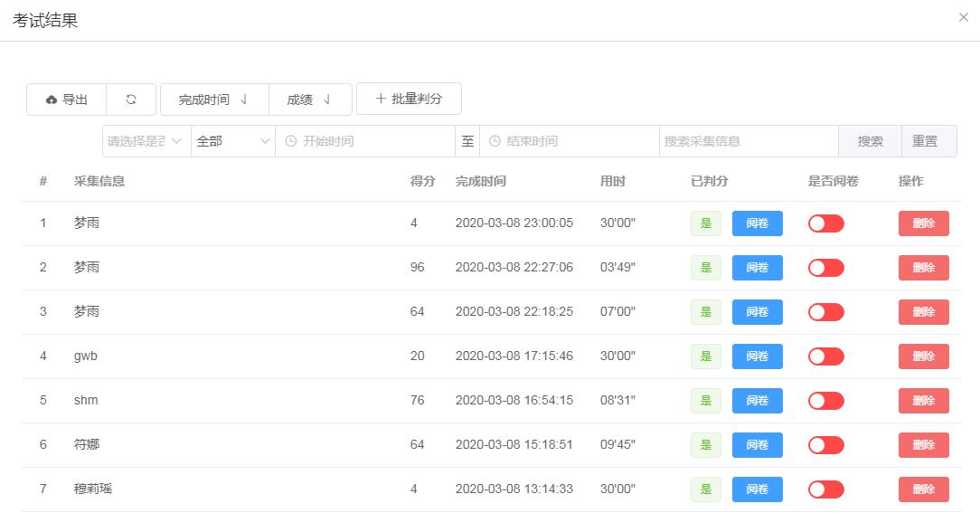Screen dimensions: 980x513
Task: Click 阅卷 for shm
Action: click(757, 401)
